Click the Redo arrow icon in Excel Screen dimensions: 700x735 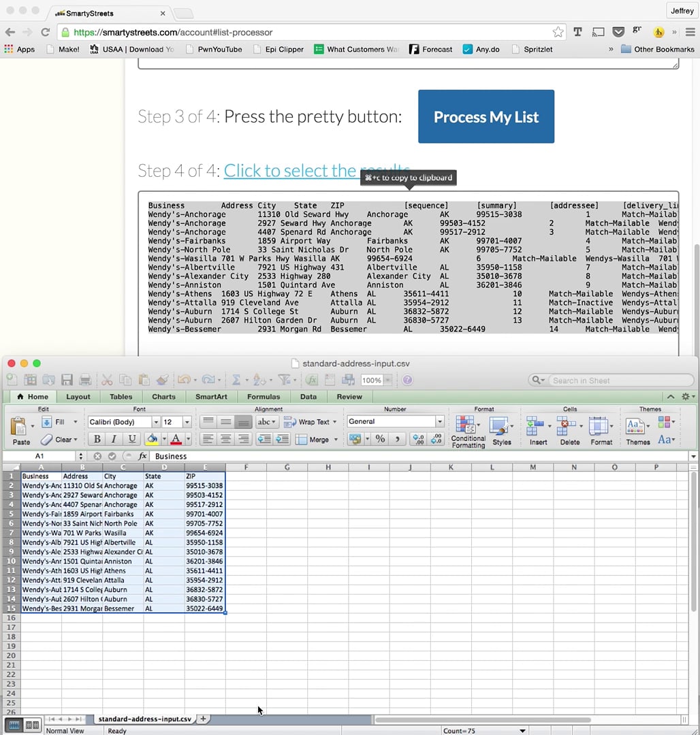[208, 380]
